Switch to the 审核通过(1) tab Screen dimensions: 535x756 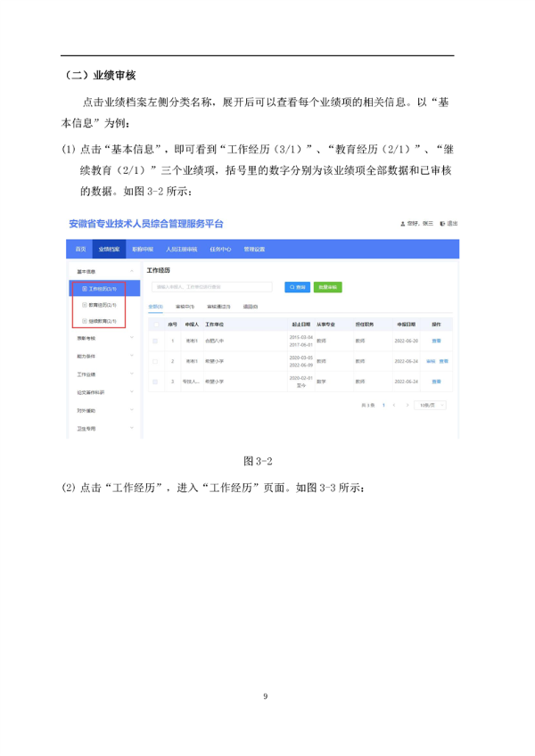click(218, 307)
